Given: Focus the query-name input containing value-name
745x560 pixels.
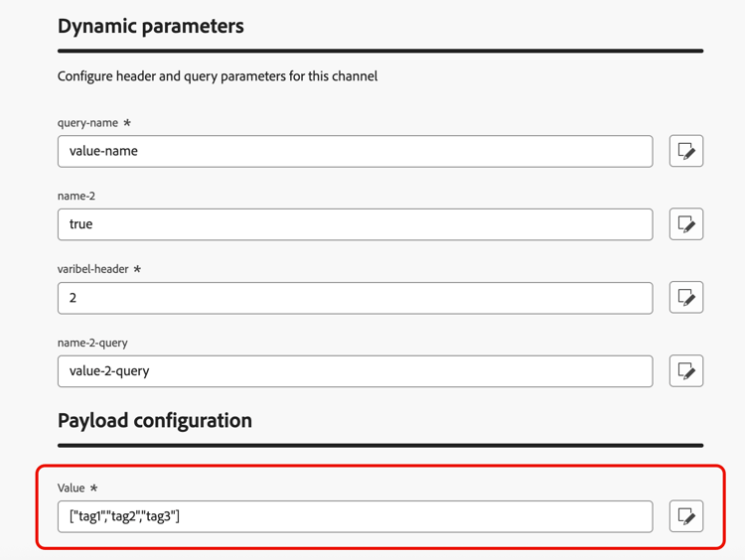Looking at the screenshot, I should coord(355,152).
